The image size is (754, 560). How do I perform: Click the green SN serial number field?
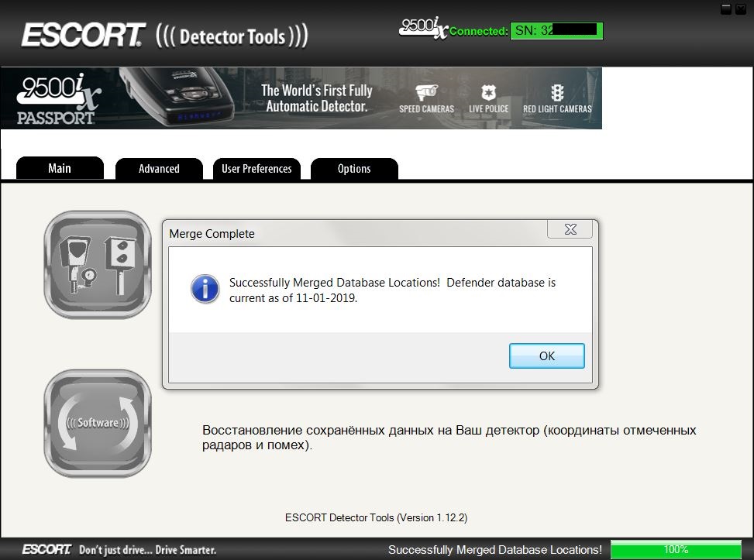coord(556,31)
